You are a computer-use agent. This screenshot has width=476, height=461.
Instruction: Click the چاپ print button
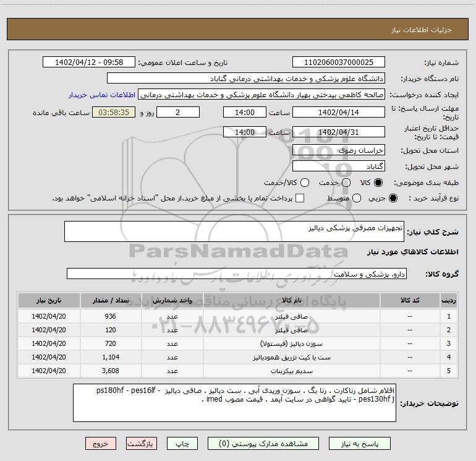(x=182, y=444)
